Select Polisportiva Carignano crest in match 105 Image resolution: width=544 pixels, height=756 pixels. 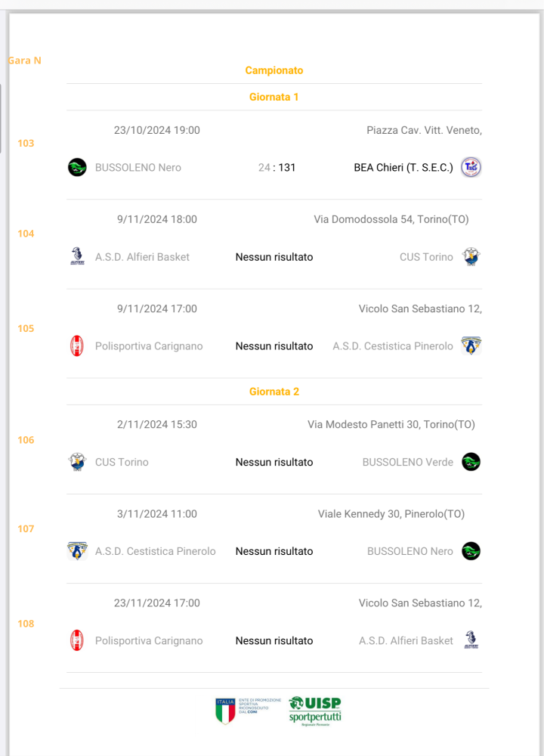coord(77,345)
